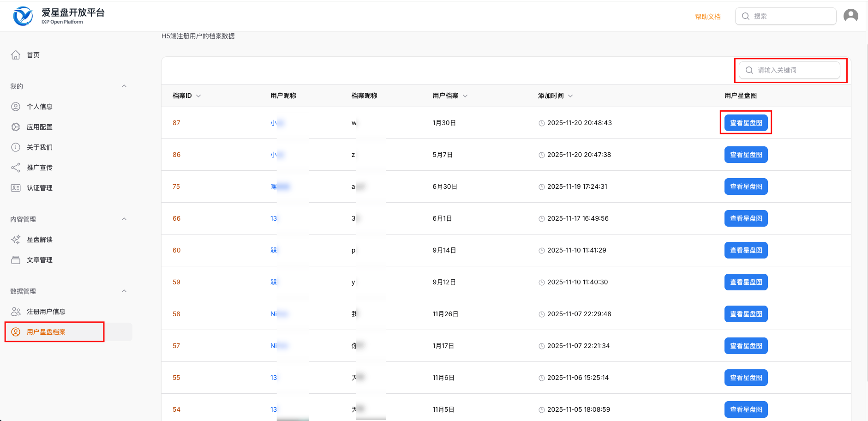This screenshot has height=421, width=868.
Task: Collapse the 内容管理 sidebar section
Action: (124, 219)
